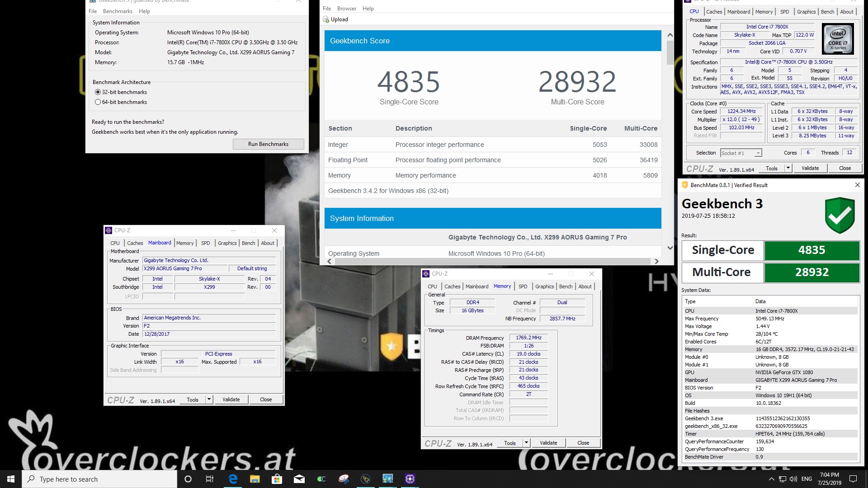Switch to CPU tab in CPU-Z Memory window
Viewport: 868px width, 488px height.
pos(432,286)
